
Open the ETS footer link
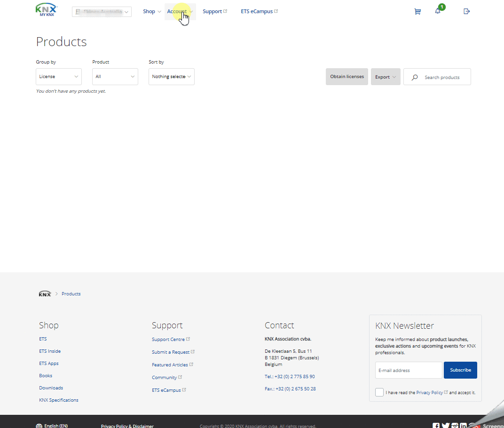coord(43,339)
